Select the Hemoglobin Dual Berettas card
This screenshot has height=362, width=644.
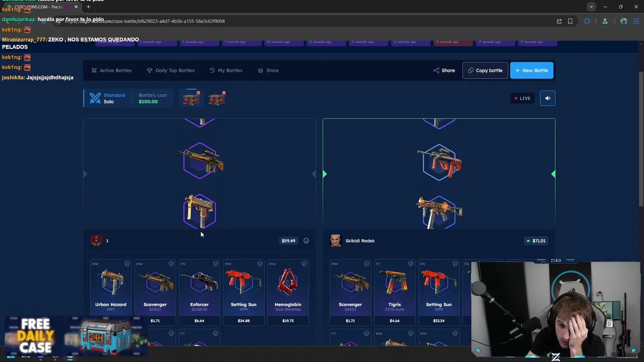pos(288,292)
